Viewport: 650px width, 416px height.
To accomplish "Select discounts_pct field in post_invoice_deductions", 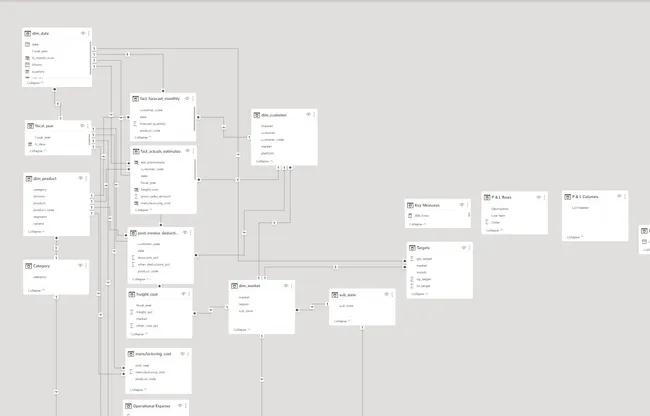I will pos(148,258).
